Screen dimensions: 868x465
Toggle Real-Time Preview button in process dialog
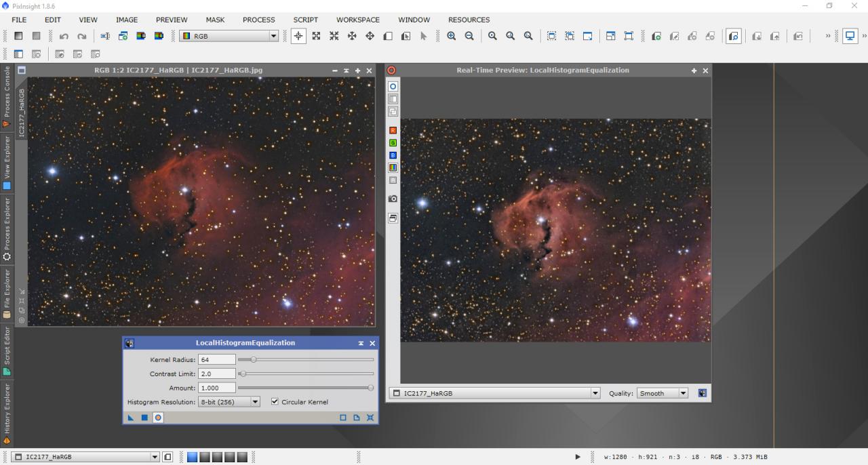(x=158, y=418)
